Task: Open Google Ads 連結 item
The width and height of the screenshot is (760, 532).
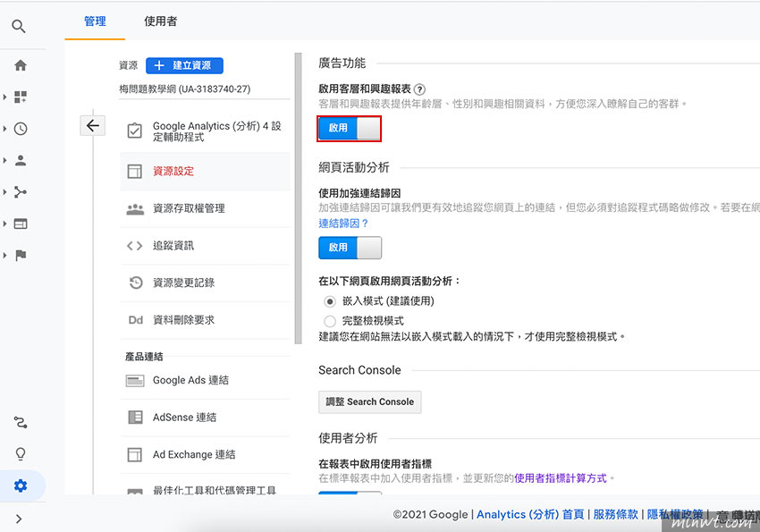Action: pos(205,380)
